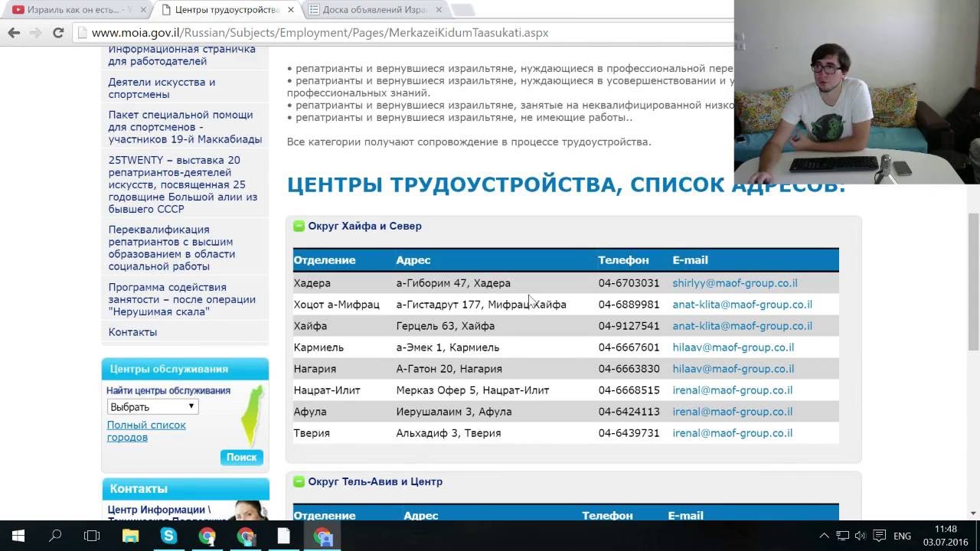
Task: Close the 'Доска объявлений' tab
Action: click(x=439, y=10)
